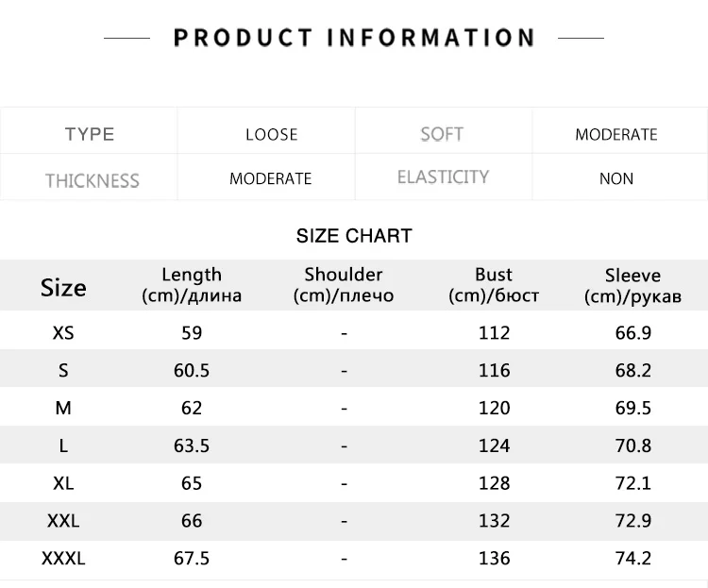
Task: Select the Shoulder (cm) column header
Action: [x=344, y=284]
